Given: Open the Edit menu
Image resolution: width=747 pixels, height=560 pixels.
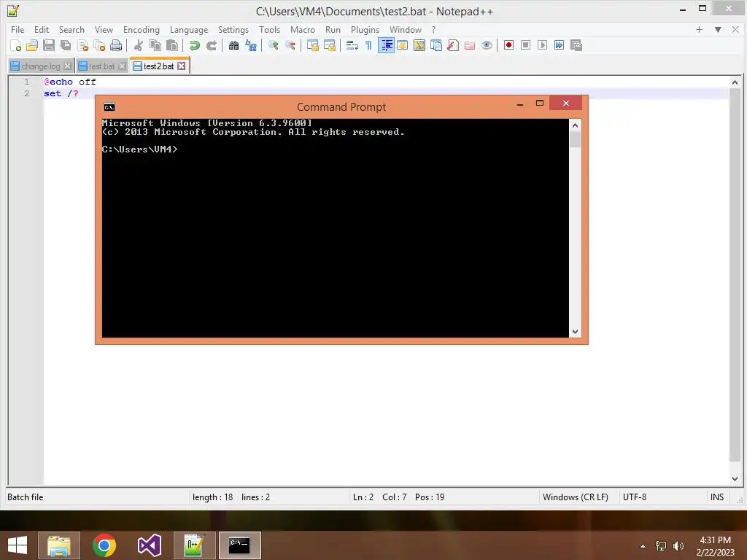Looking at the screenshot, I should [42, 29].
